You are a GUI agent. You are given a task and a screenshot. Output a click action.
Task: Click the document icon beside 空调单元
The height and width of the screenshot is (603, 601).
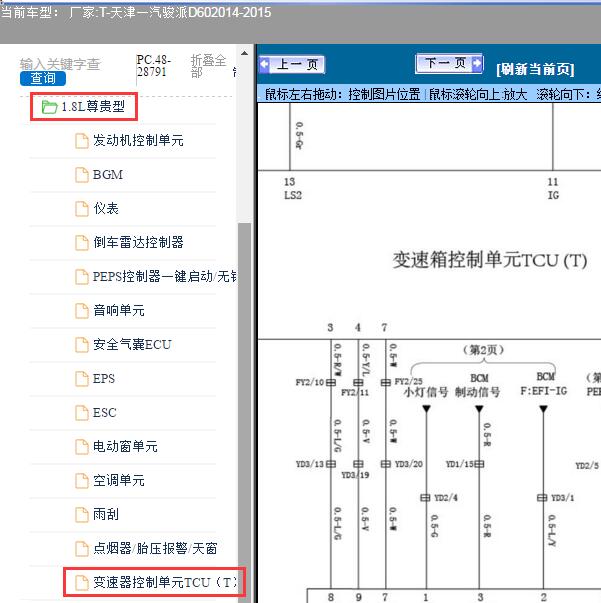82,481
